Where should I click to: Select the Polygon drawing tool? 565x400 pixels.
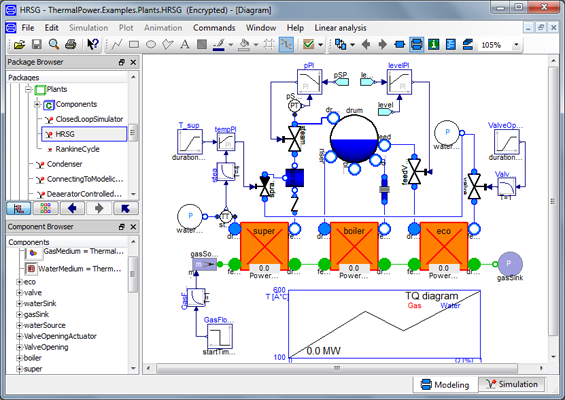pyautogui.click(x=168, y=45)
